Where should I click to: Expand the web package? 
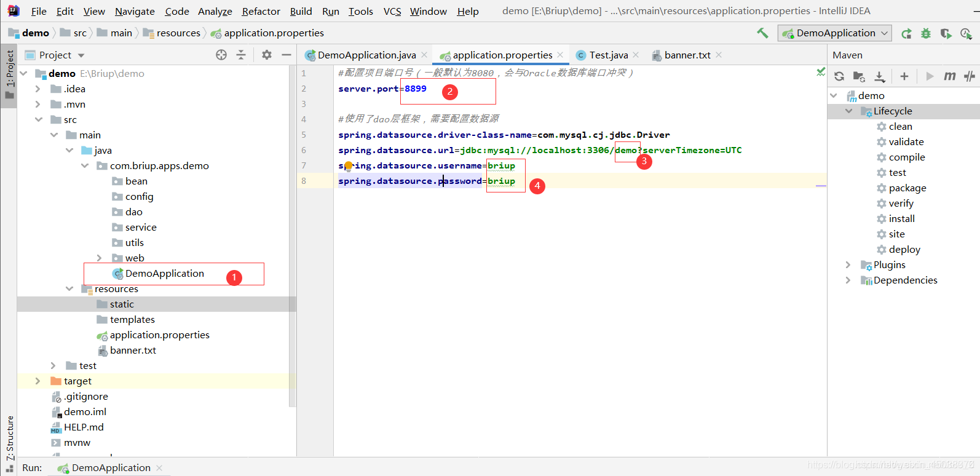click(x=99, y=258)
